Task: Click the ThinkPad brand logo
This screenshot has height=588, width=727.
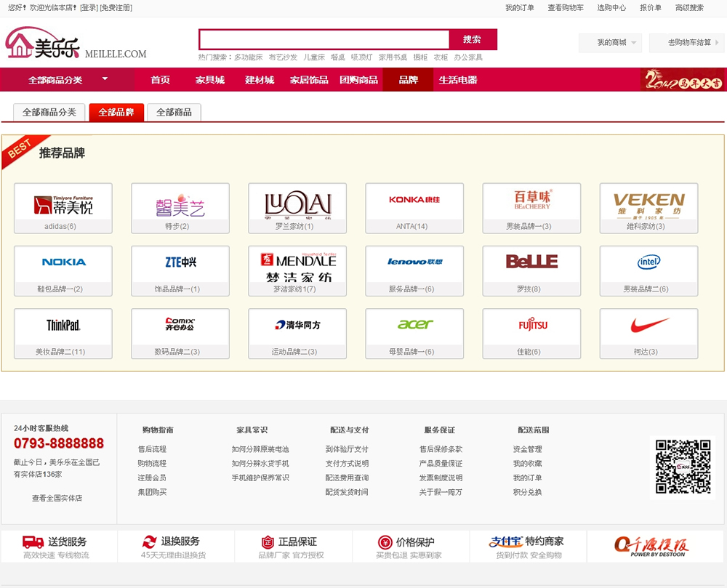Action: (x=63, y=325)
